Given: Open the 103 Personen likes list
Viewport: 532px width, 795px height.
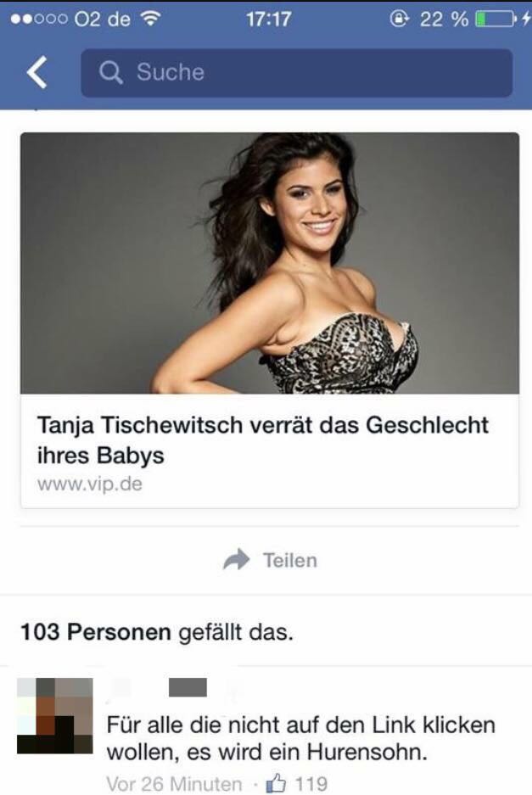Looking at the screenshot, I should pyautogui.click(x=96, y=632).
